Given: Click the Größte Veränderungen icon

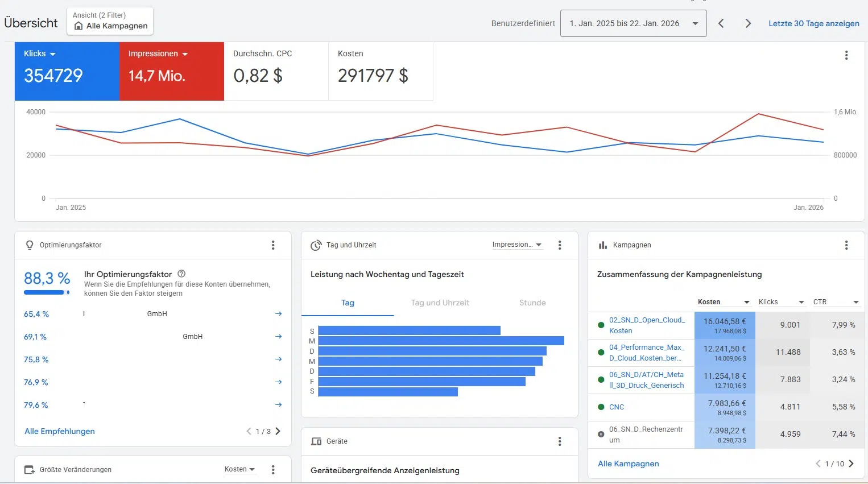Looking at the screenshot, I should (30, 470).
